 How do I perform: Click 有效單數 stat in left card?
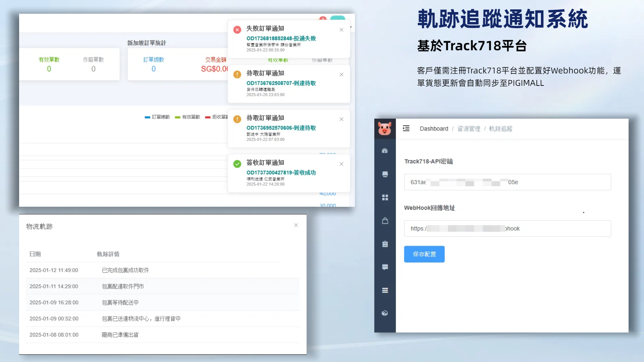(x=49, y=64)
